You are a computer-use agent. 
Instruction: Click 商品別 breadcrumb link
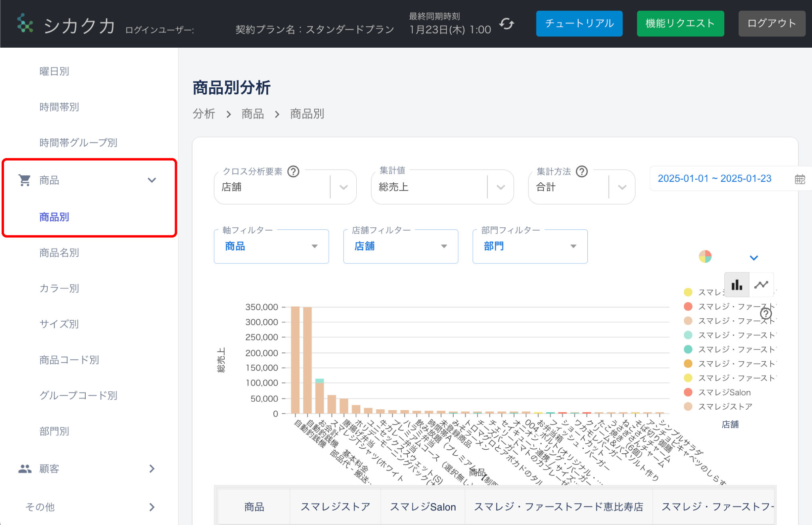(x=307, y=114)
